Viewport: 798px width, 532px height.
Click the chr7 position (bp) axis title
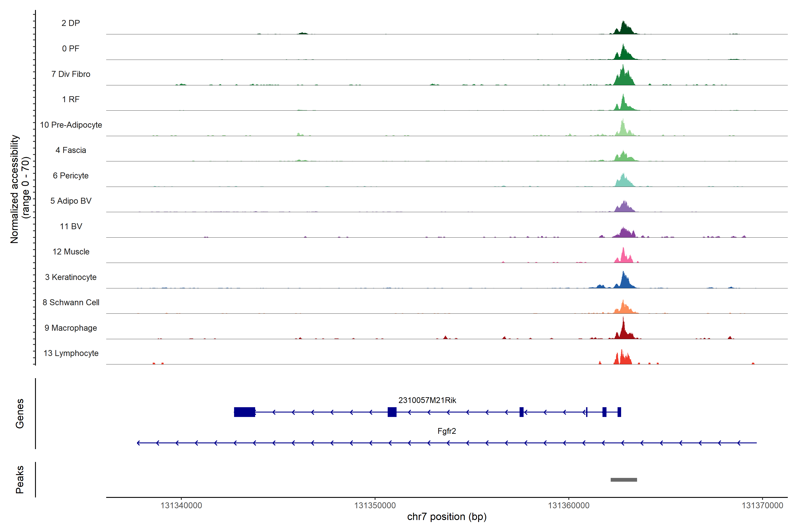(x=446, y=517)
